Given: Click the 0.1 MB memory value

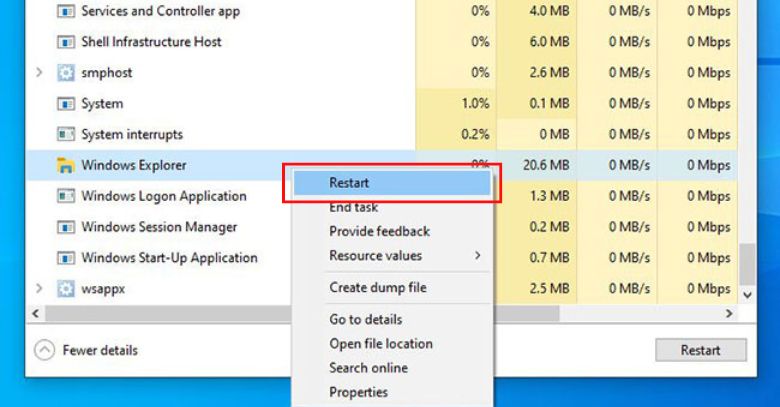Looking at the screenshot, I should pos(549,103).
